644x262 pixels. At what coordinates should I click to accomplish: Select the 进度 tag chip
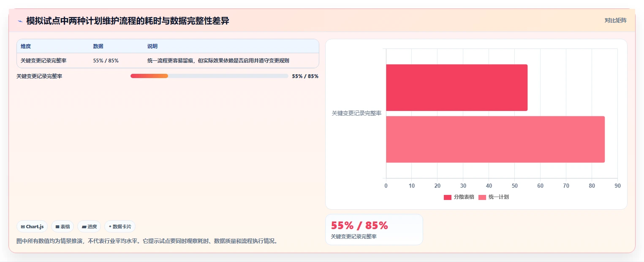(x=89, y=227)
